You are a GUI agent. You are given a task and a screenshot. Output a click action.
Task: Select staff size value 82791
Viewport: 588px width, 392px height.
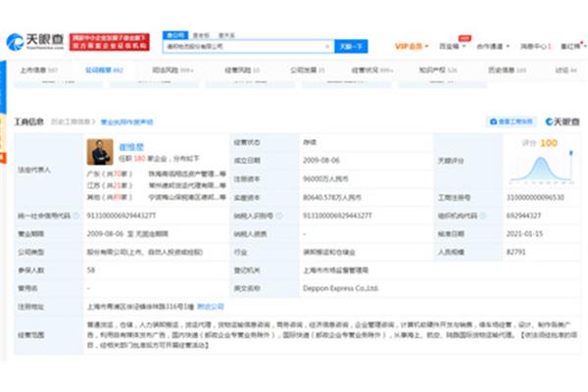click(x=516, y=252)
